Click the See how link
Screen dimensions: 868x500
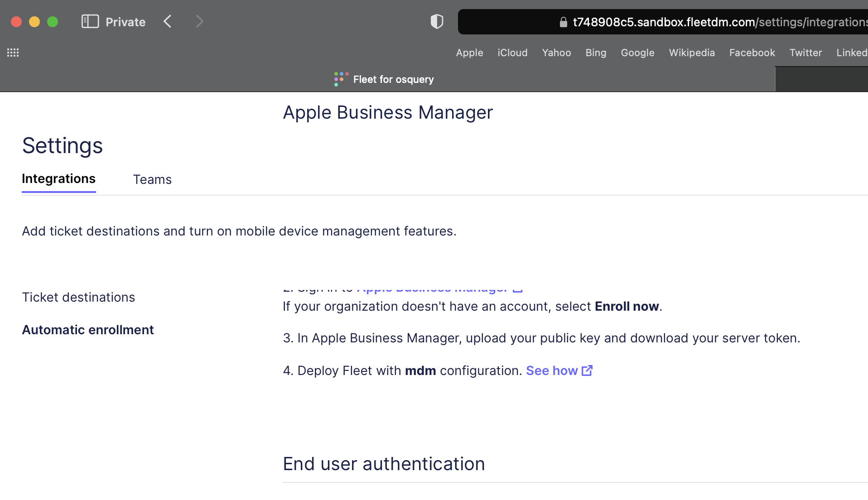552,370
